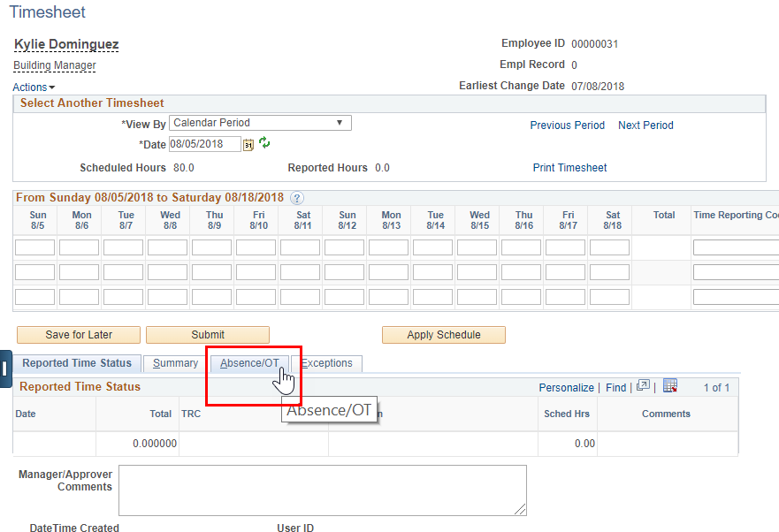
Task: Open the calendar date picker icon
Action: click(248, 143)
